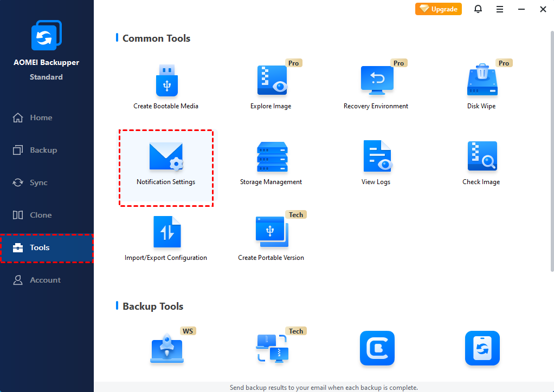Click the Storage Management label
Viewport: 554px width, 392px height.
click(271, 182)
